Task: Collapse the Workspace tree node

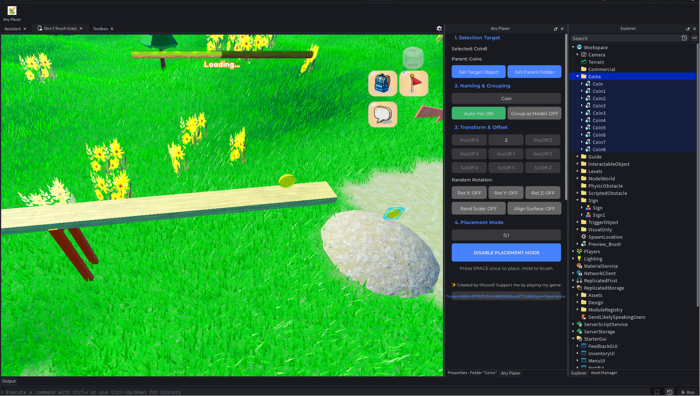Action: (573, 47)
